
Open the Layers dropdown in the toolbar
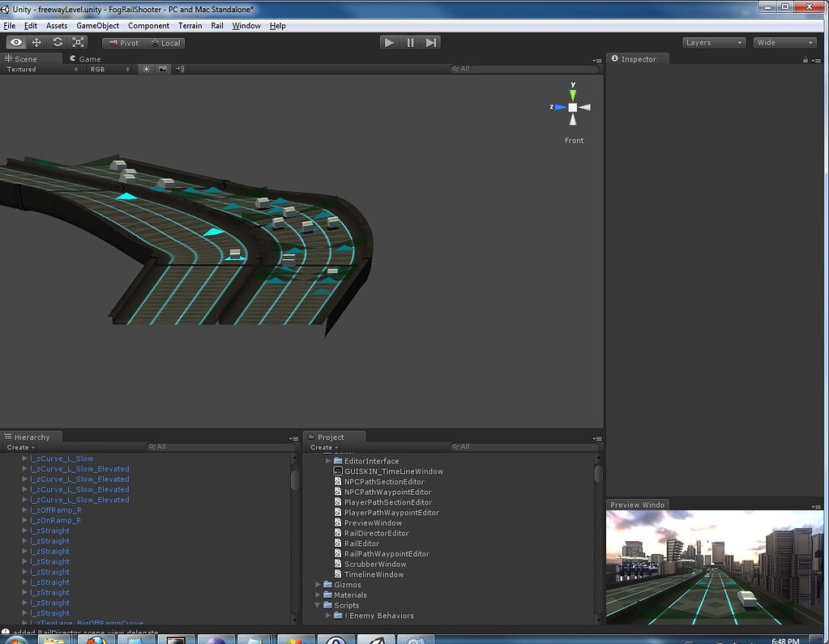pyautogui.click(x=712, y=42)
